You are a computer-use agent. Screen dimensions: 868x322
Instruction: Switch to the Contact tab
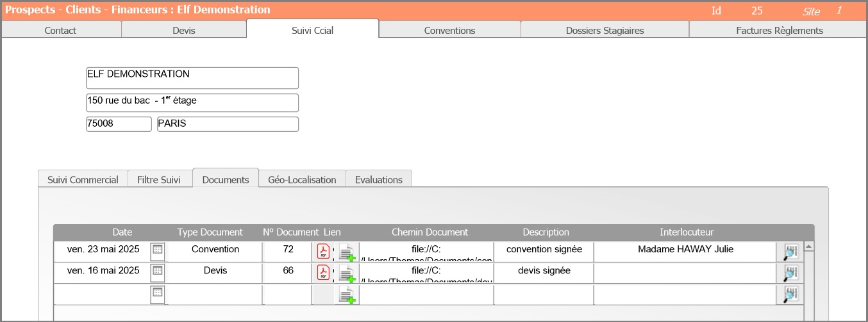click(x=60, y=30)
